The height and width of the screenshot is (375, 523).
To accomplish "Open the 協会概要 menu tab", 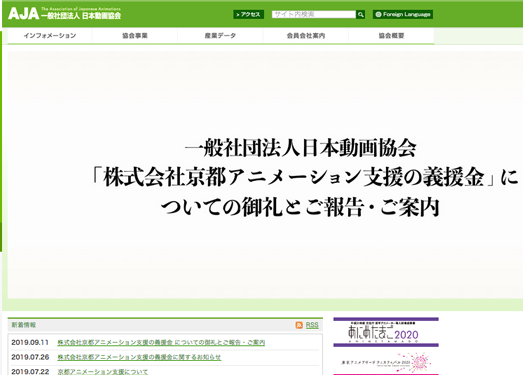I will [x=391, y=35].
